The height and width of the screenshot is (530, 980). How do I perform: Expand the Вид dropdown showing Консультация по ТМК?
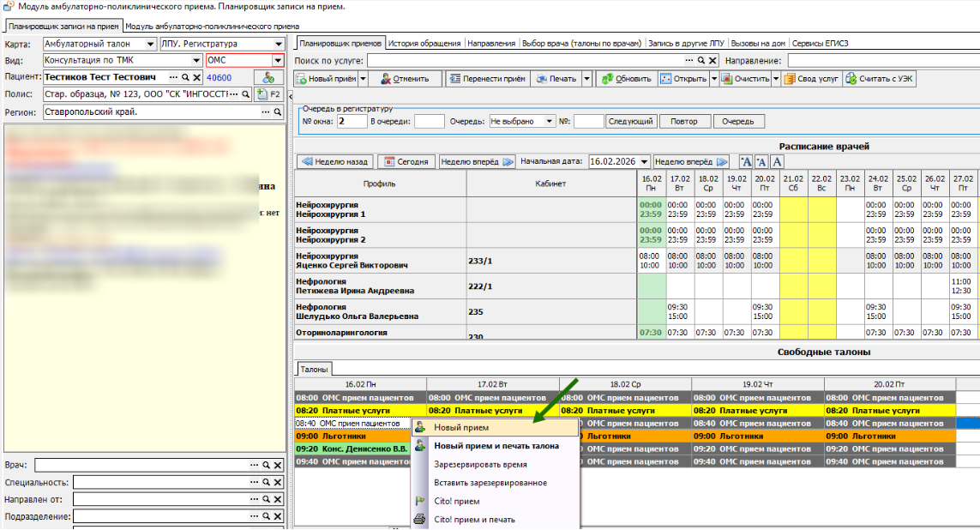[195, 61]
